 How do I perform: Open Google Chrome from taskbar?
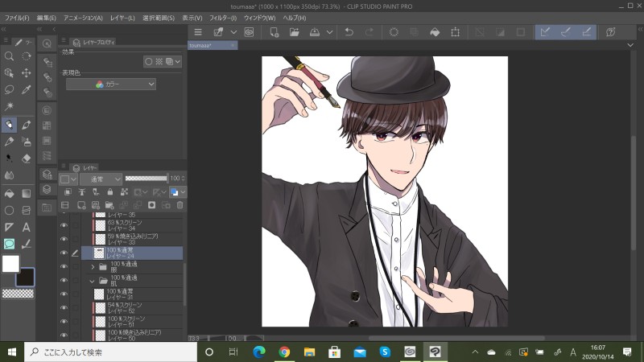tap(284, 352)
